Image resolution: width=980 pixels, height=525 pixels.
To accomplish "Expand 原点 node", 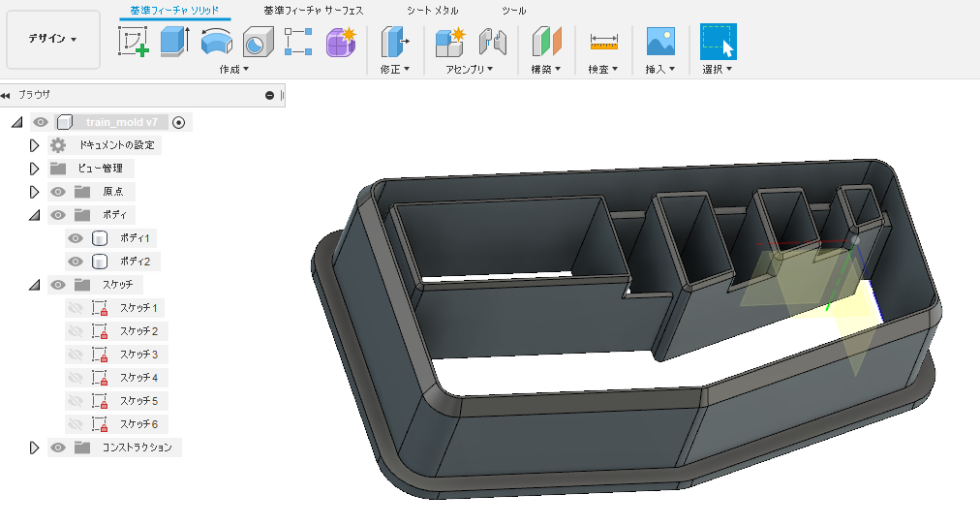I will point(34,192).
